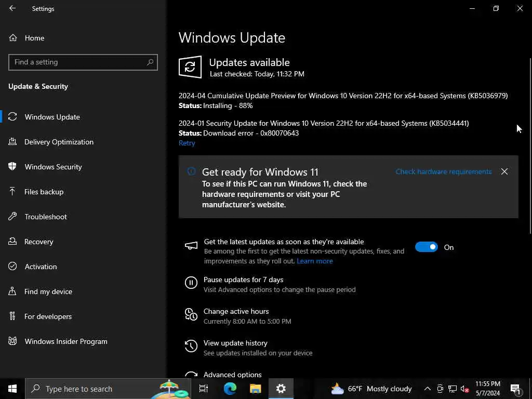This screenshot has height=399, width=532.
Task: Click the Files backup upload arrow icon
Action: pos(12,191)
